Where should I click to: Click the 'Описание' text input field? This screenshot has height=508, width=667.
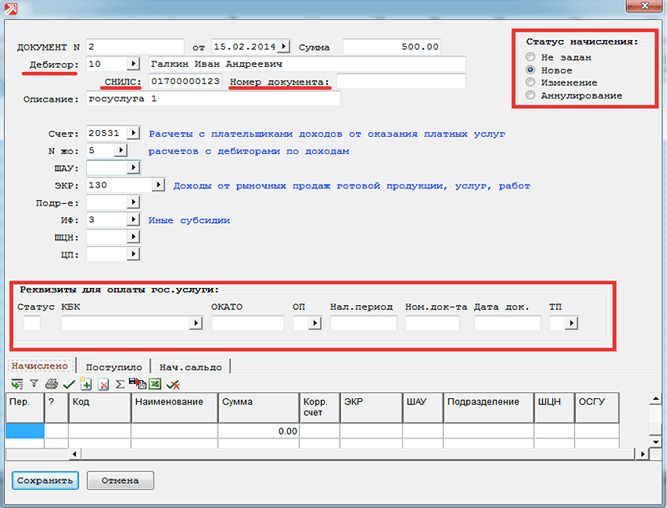pyautogui.click(x=212, y=99)
